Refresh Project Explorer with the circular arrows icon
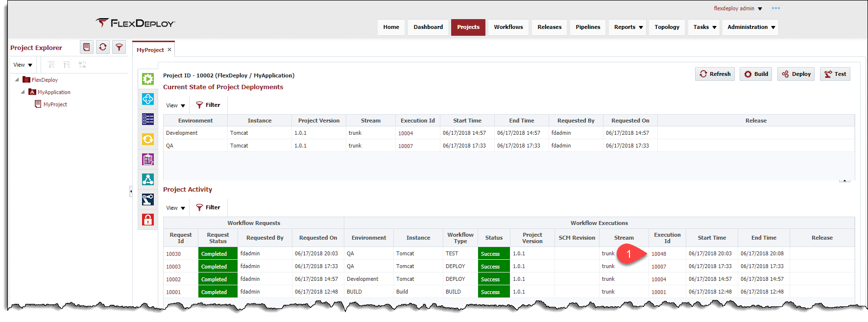The image size is (868, 322). pos(103,47)
